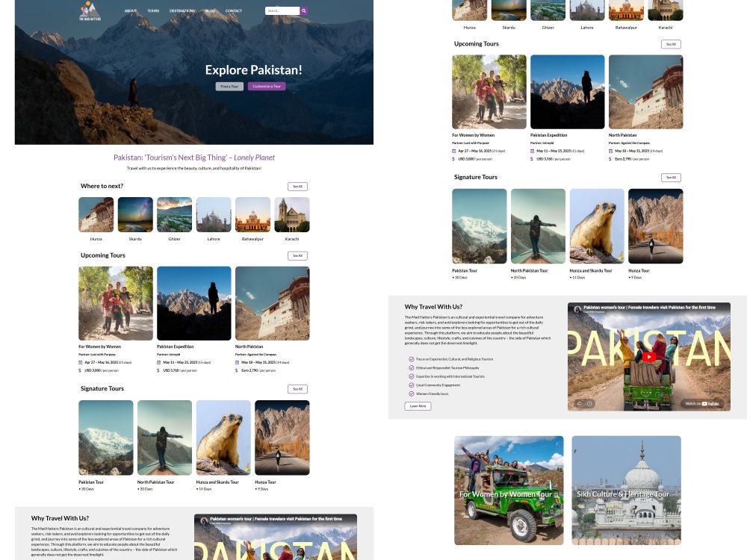Click checkmark icon beside Experiential, Cultural, Religious Tourism
The height and width of the screenshot is (560, 747).
tap(411, 359)
